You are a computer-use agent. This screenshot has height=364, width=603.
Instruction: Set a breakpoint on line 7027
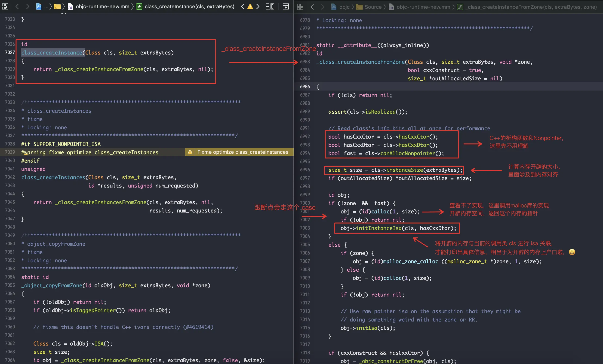click(10, 52)
